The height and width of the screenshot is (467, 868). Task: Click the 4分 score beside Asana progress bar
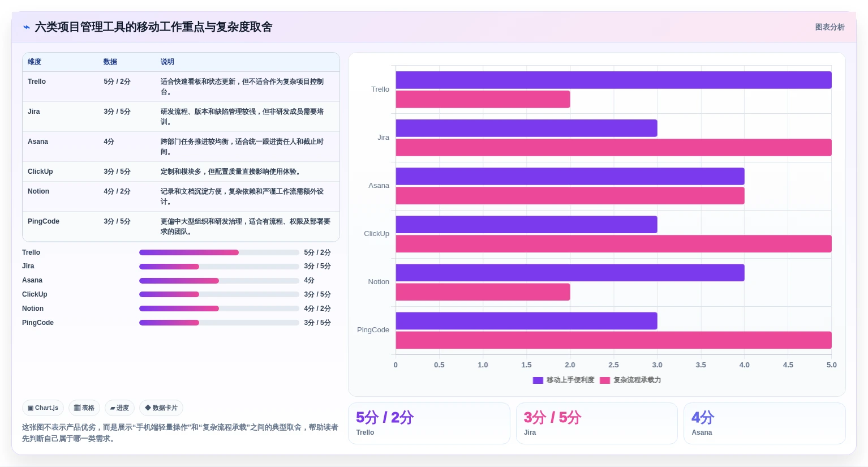pyautogui.click(x=309, y=281)
